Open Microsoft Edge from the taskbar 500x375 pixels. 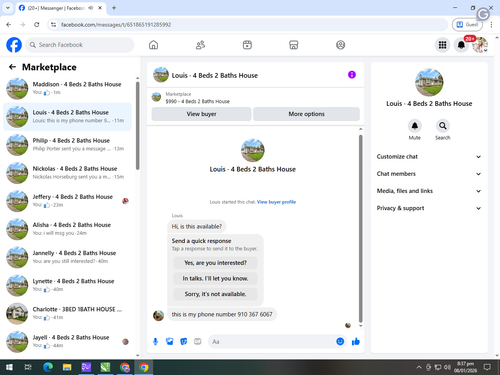(48, 367)
